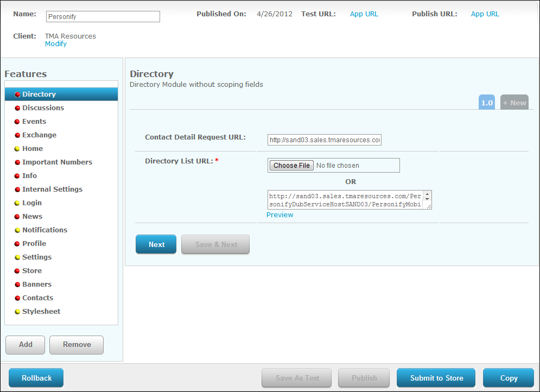Switch to version 1.0 tab

pyautogui.click(x=487, y=102)
